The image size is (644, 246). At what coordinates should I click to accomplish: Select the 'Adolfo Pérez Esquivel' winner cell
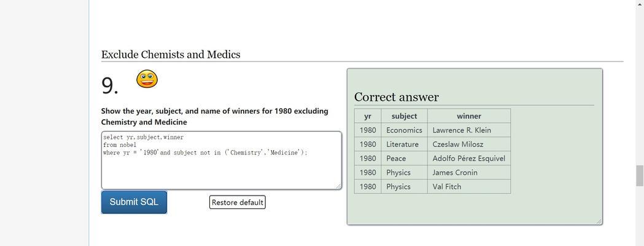469,159
